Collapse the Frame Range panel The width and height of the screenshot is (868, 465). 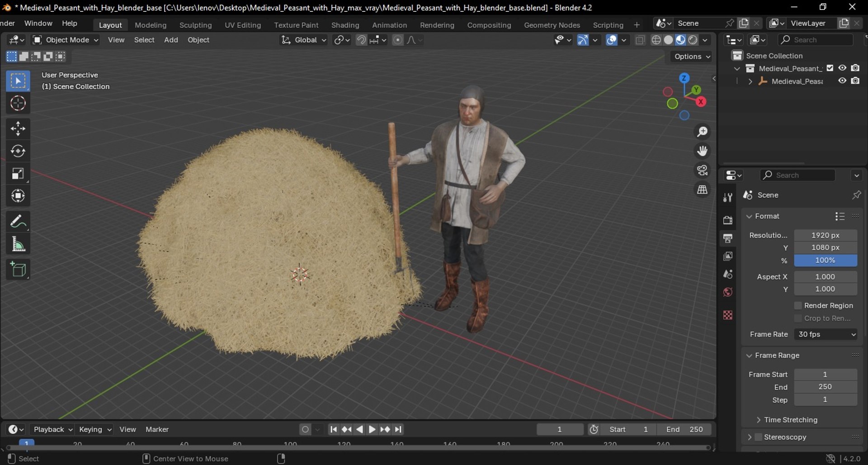click(749, 356)
